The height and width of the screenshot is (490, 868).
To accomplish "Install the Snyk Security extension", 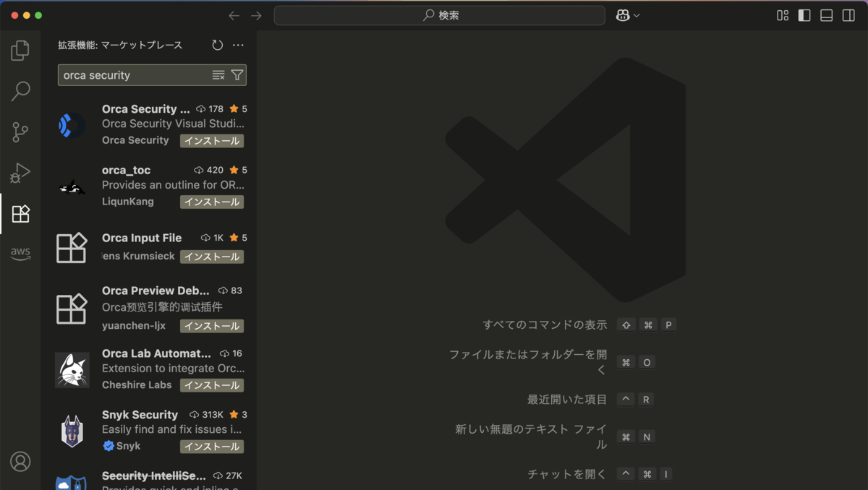I will click(212, 447).
